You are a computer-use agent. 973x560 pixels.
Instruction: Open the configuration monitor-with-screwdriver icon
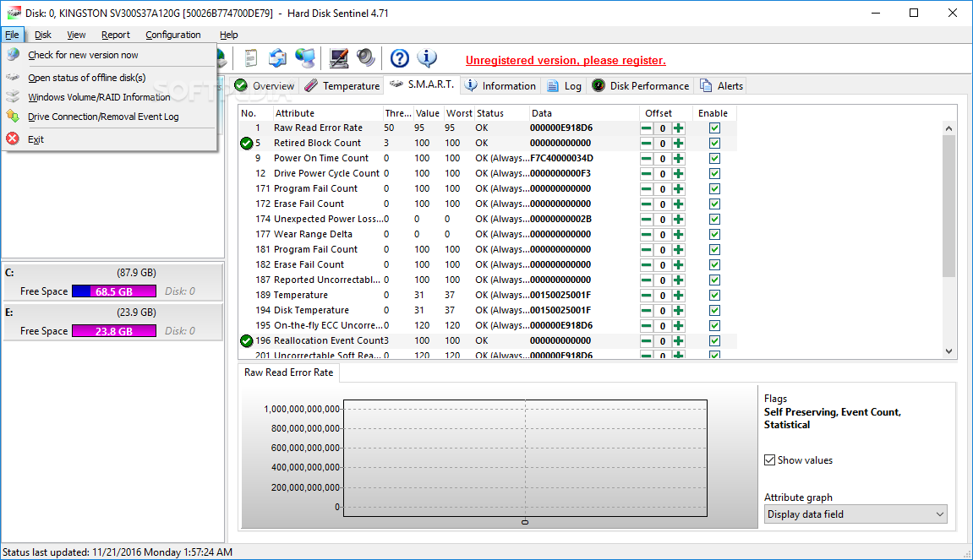338,58
